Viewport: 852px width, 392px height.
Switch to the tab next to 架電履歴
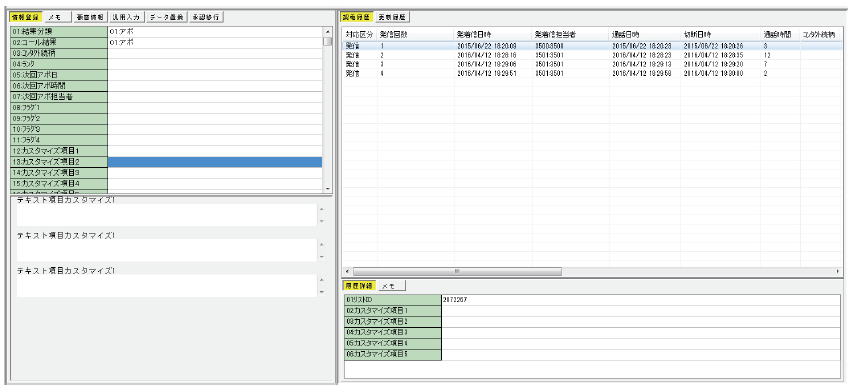tap(393, 17)
